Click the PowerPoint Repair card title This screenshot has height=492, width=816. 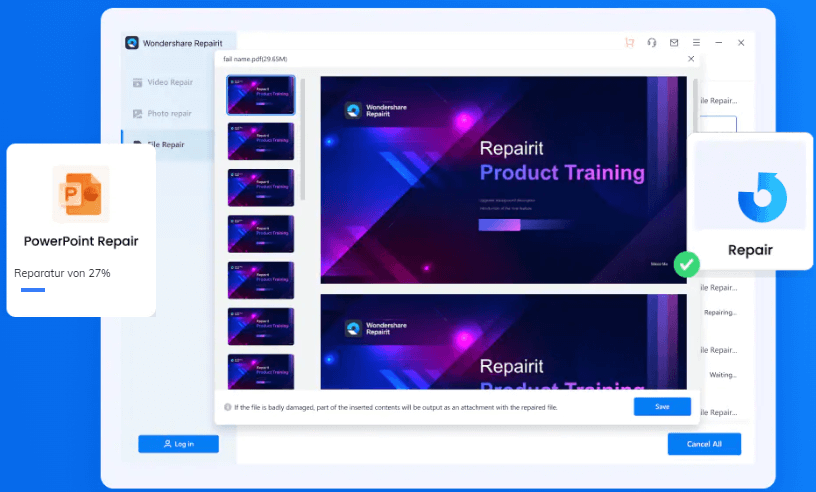click(x=81, y=241)
